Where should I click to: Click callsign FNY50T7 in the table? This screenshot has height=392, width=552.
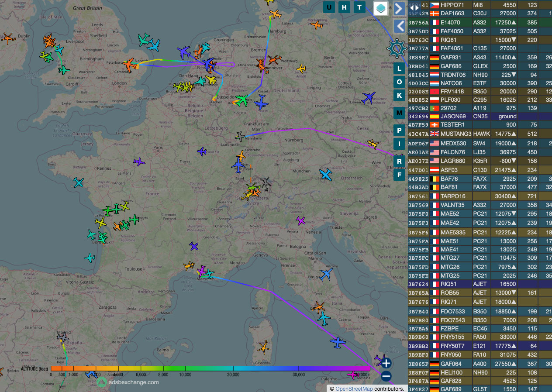pyautogui.click(x=453, y=346)
